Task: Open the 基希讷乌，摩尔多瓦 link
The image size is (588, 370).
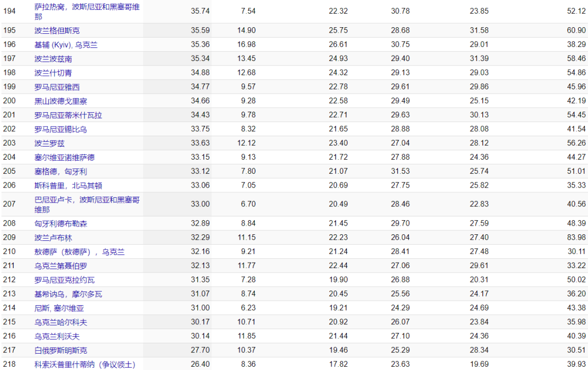Action: (x=68, y=294)
